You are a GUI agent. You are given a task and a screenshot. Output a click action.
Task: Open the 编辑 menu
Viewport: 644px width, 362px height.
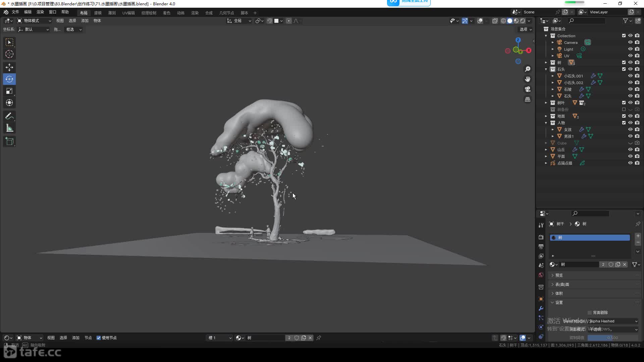(28, 12)
